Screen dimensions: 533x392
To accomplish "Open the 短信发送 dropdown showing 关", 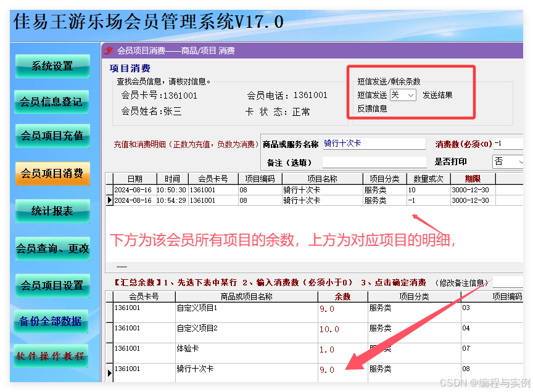I will tap(403, 95).
